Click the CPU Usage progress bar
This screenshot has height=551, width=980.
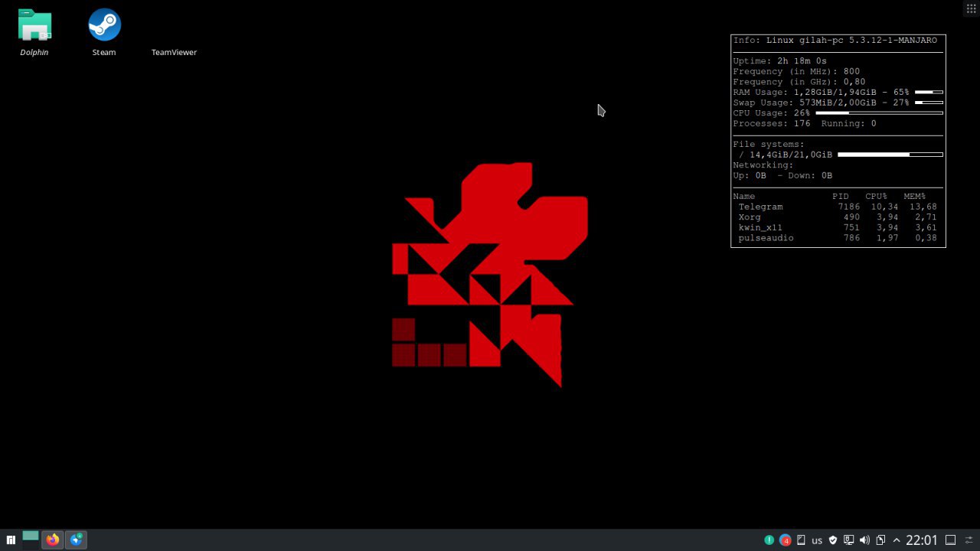(x=879, y=113)
